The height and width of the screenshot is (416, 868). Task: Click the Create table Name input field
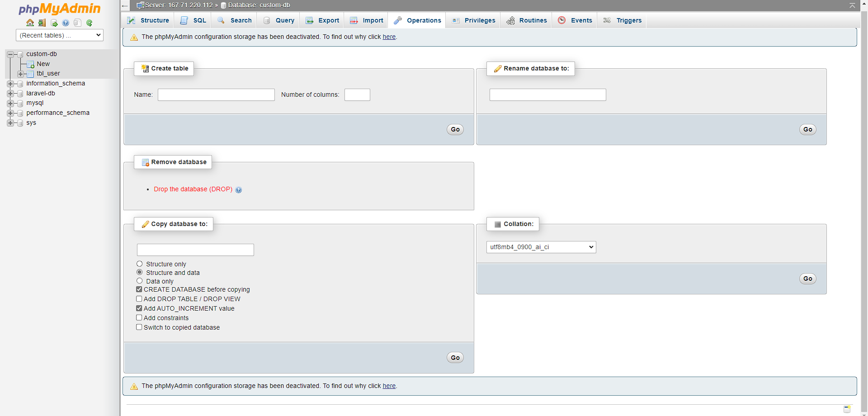point(216,95)
